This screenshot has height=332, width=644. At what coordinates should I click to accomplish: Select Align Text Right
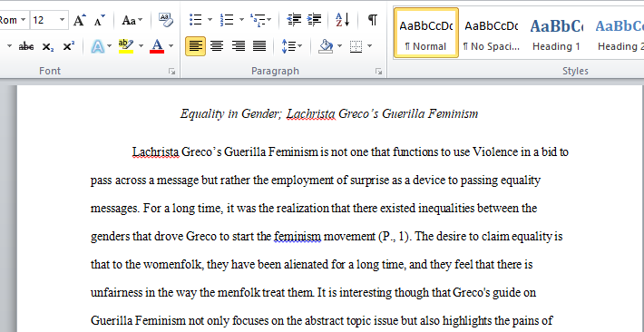point(239,46)
